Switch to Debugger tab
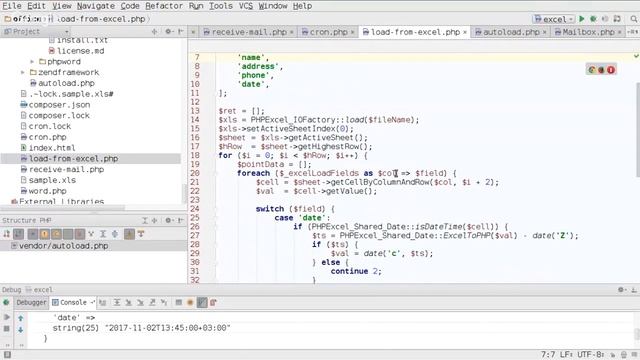This screenshot has width=640, height=360. 31,302
